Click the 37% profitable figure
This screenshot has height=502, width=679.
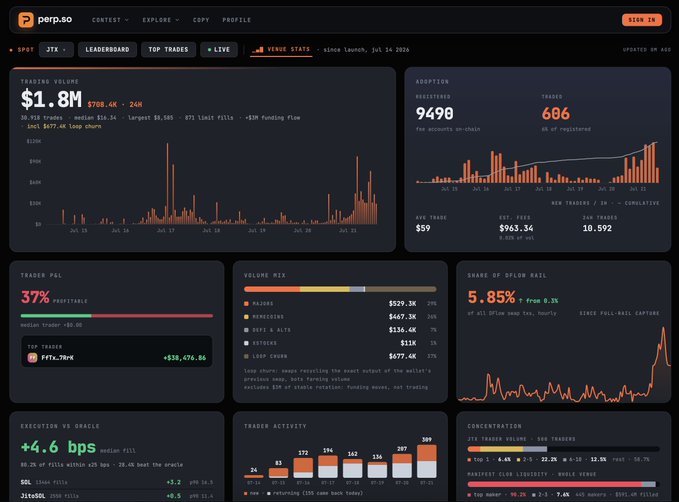tap(35, 297)
